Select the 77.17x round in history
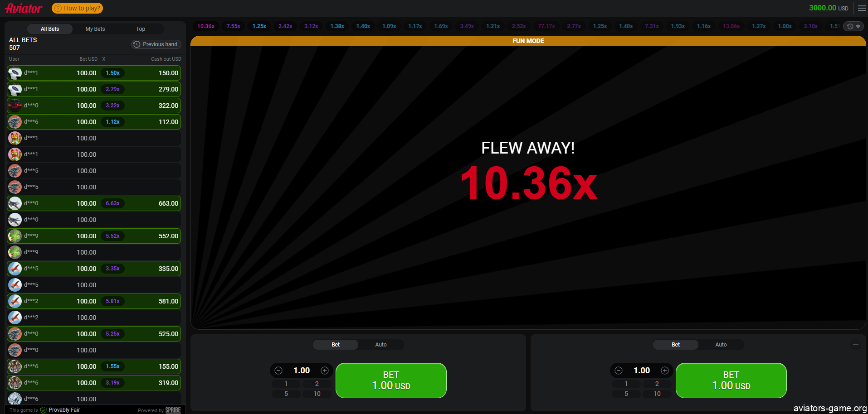The image size is (868, 414). tap(546, 26)
